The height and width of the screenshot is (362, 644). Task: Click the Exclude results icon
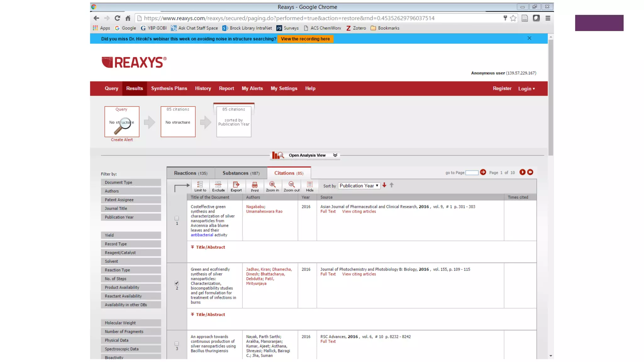(218, 186)
